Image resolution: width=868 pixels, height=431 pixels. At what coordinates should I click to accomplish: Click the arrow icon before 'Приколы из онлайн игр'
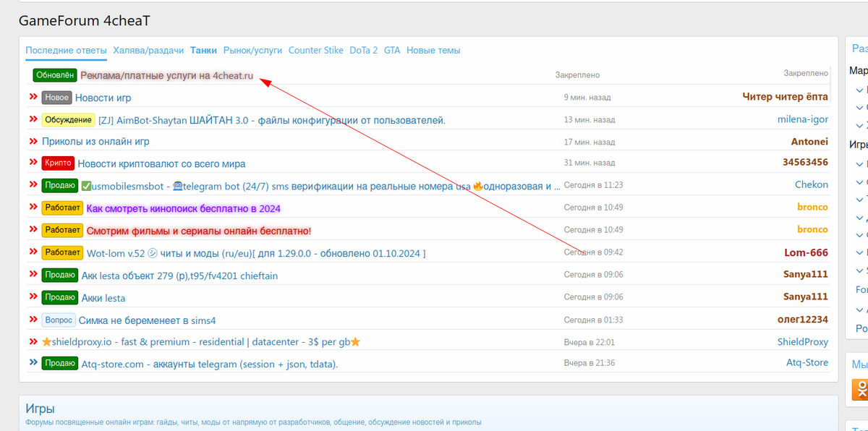click(x=33, y=141)
